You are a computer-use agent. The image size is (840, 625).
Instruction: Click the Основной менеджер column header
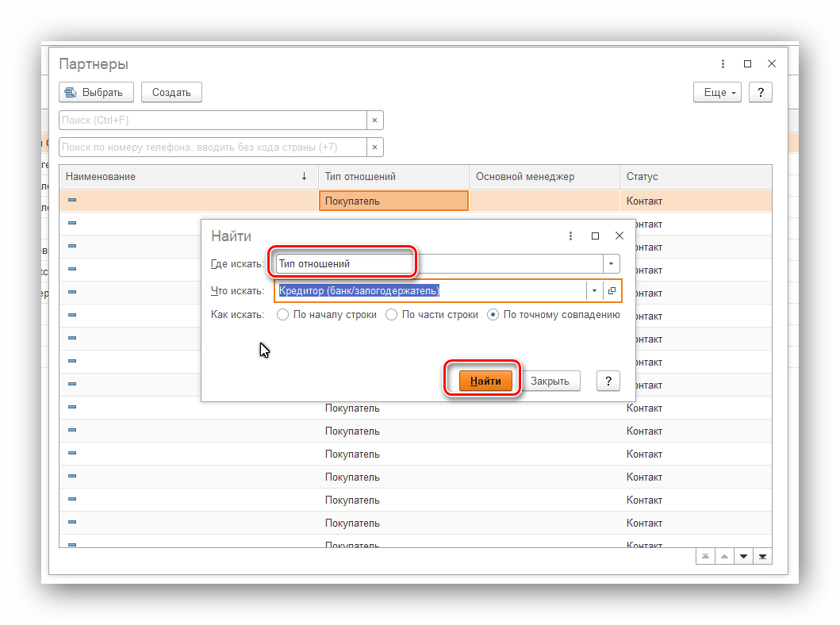point(544,177)
